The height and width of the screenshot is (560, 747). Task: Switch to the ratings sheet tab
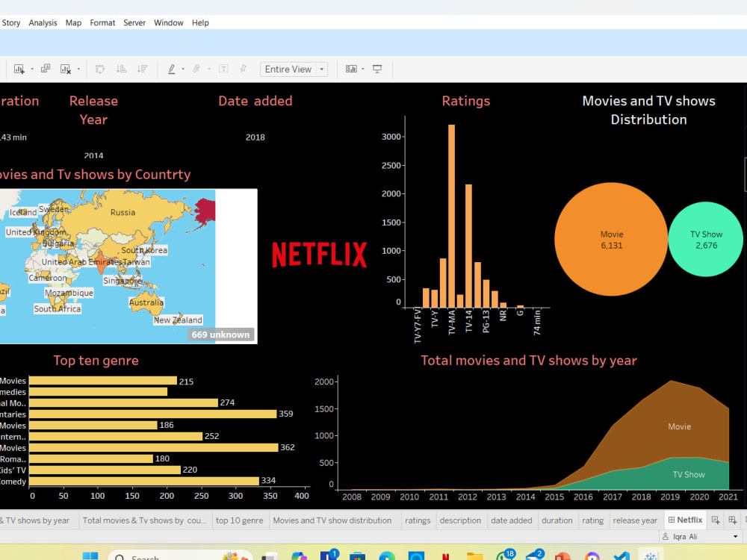coord(418,520)
